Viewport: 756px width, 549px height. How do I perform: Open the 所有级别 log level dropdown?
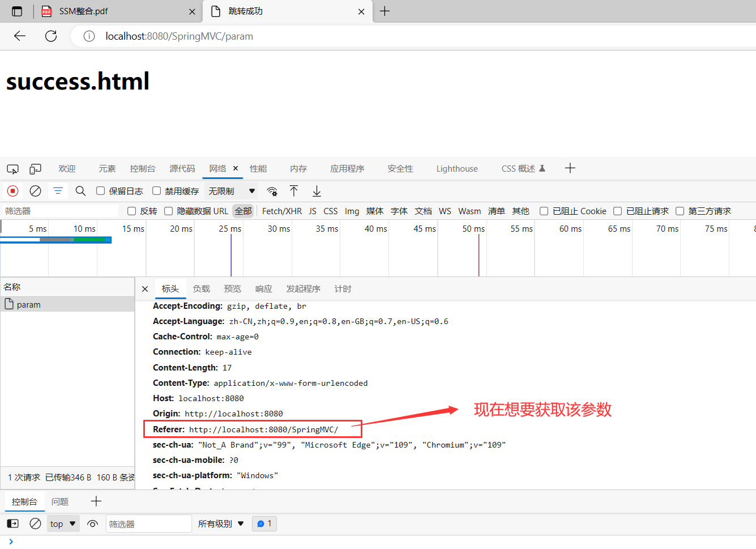[x=221, y=524]
